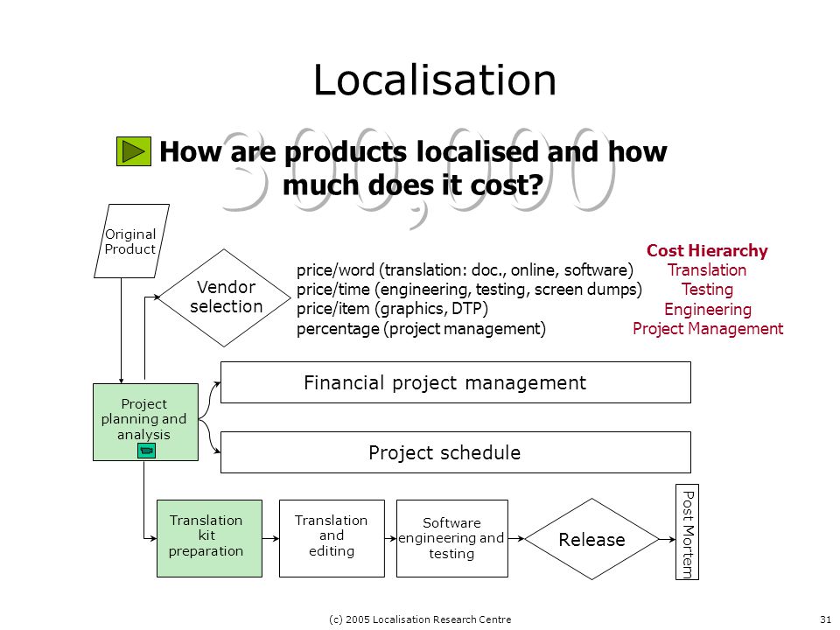
Task: Click 'Translation' in the cost hierarchy list
Action: click(707, 270)
